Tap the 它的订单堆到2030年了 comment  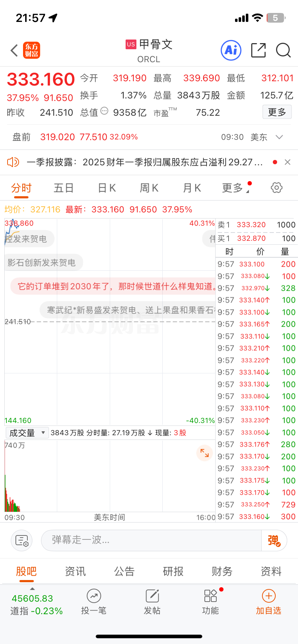(x=113, y=286)
